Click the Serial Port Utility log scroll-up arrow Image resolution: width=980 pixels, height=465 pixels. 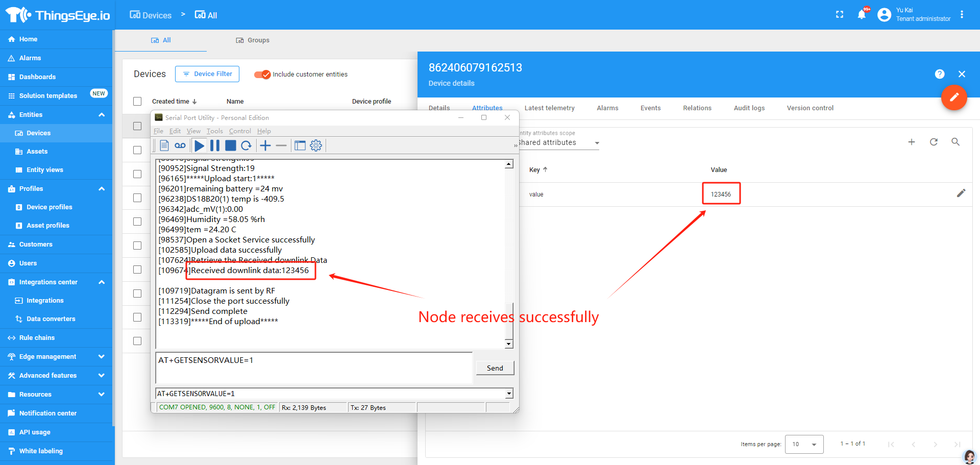click(x=509, y=164)
